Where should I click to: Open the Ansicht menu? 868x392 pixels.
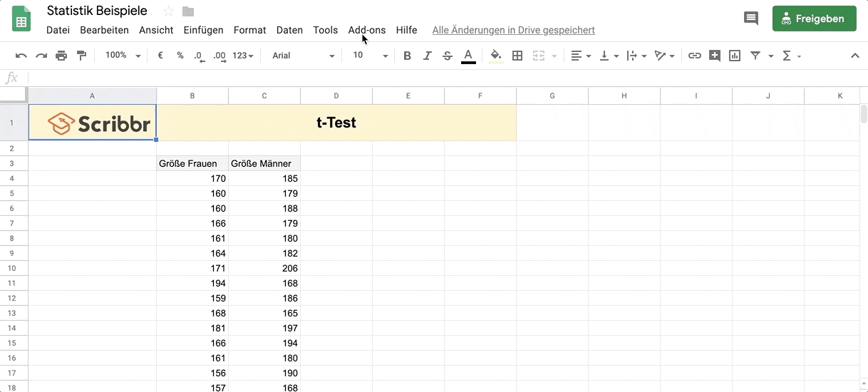156,30
